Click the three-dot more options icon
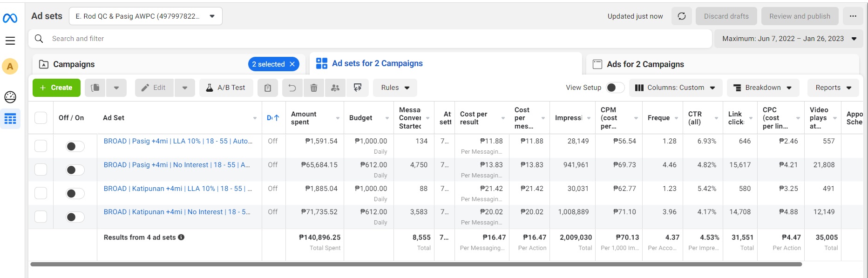This screenshot has height=278, width=868. (x=853, y=16)
